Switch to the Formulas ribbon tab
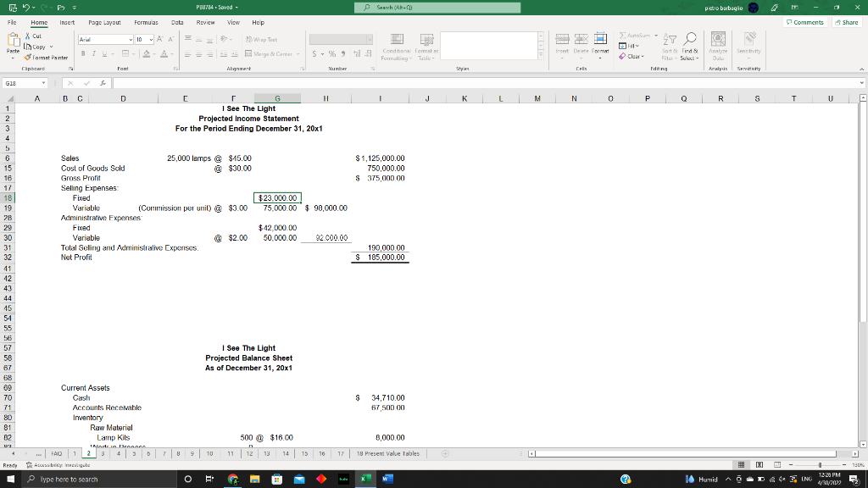 tap(146, 23)
